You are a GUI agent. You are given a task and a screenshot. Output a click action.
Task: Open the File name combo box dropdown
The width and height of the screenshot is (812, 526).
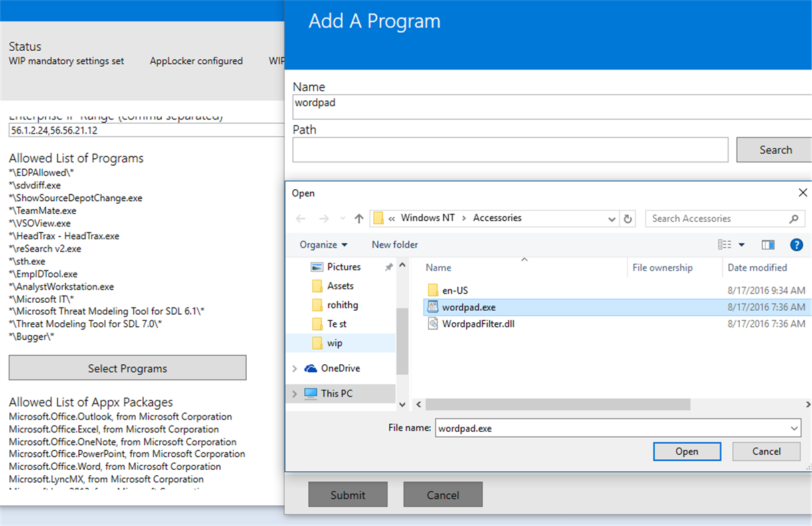click(x=792, y=428)
